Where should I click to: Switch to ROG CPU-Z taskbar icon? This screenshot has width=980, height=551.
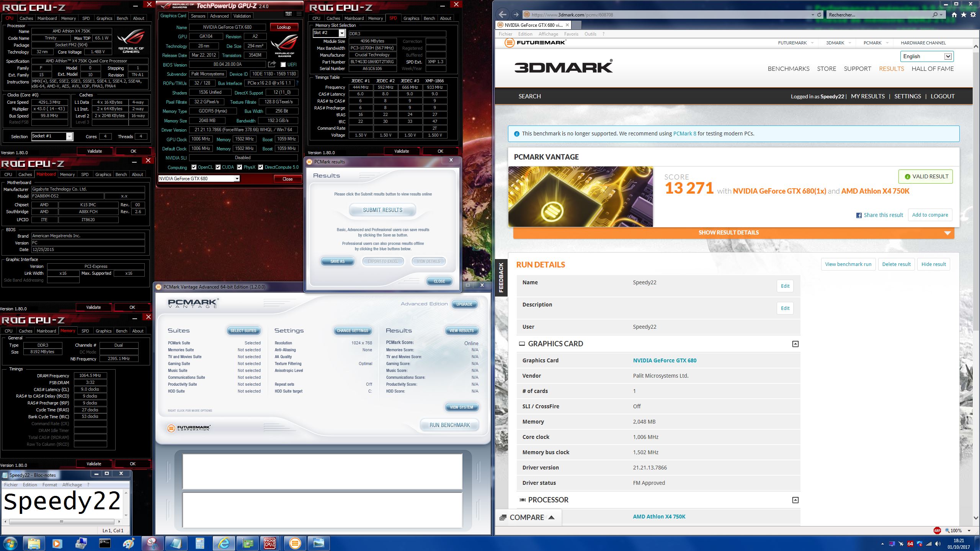tap(270, 543)
